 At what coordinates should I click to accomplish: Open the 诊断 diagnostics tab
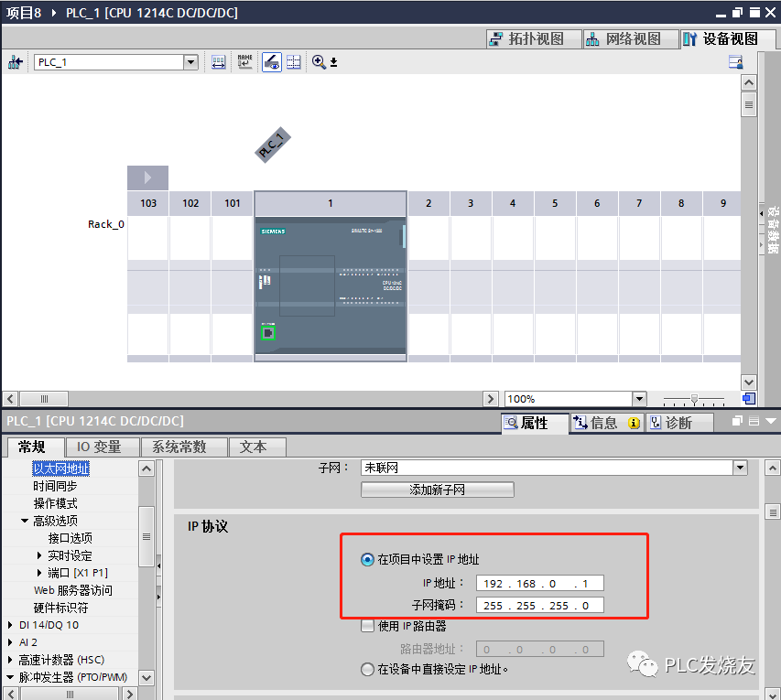click(679, 423)
